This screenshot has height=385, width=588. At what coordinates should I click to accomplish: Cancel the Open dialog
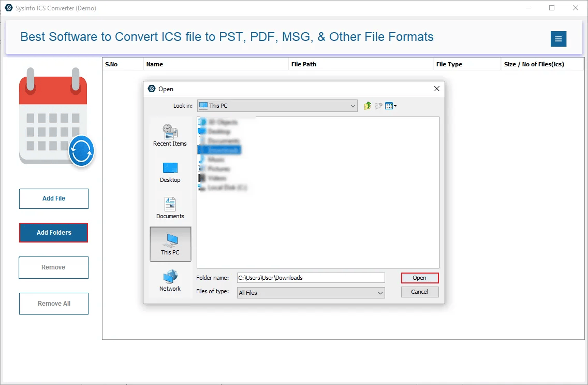420,292
